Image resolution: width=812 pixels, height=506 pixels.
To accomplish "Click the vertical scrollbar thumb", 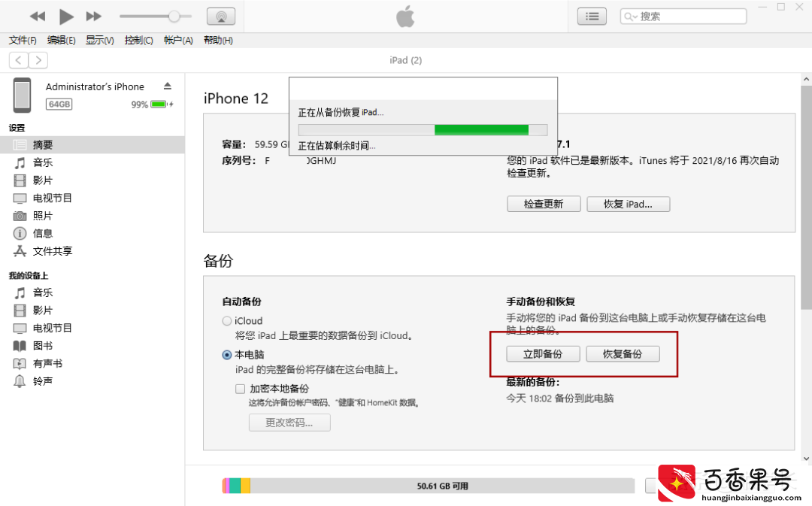I will (x=806, y=198).
